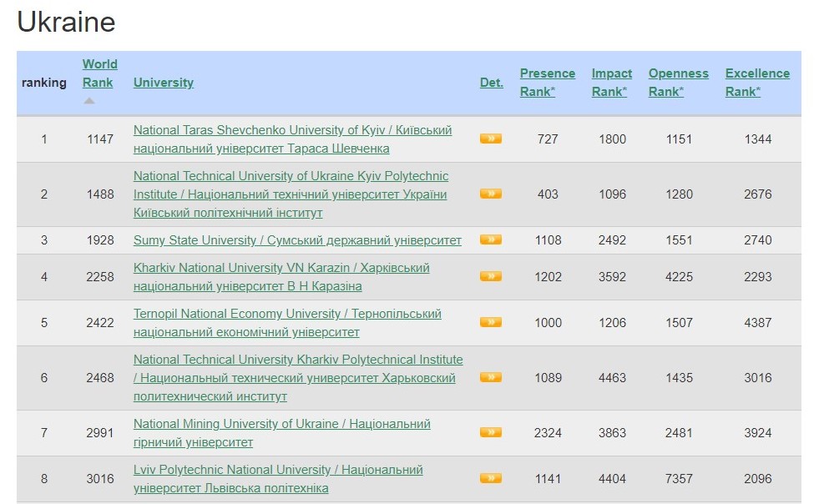The image size is (819, 504).
Task: Select world rank value 1488
Action: [99, 194]
